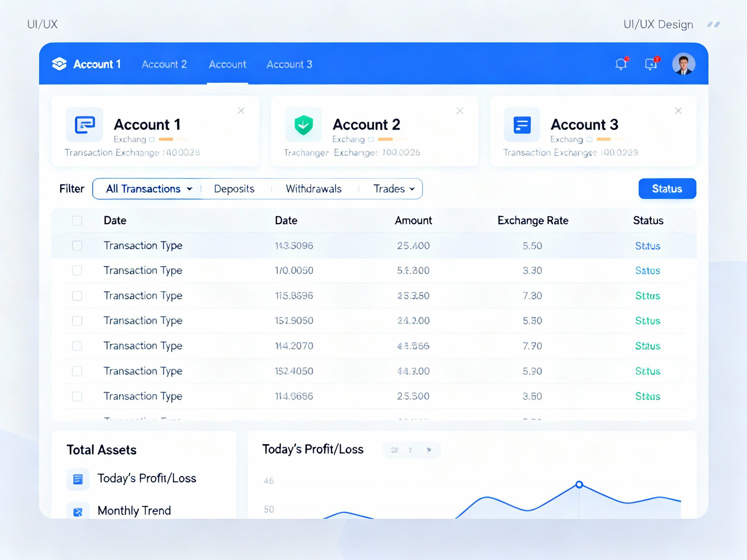Click the green shield icon on Account 2
Screen dimensions: 747x560
click(x=303, y=125)
